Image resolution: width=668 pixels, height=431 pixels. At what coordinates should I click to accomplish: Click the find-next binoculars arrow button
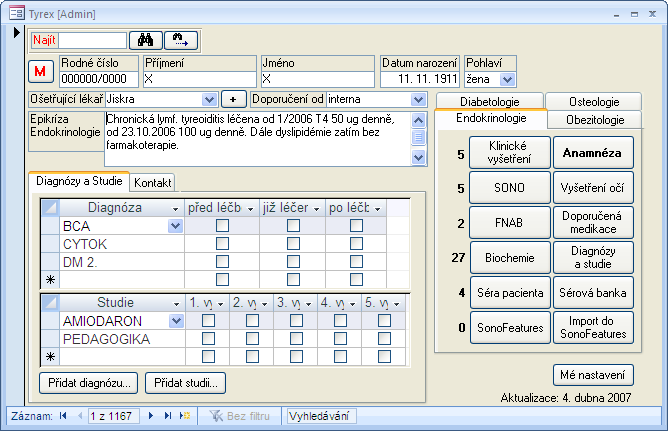[181, 40]
